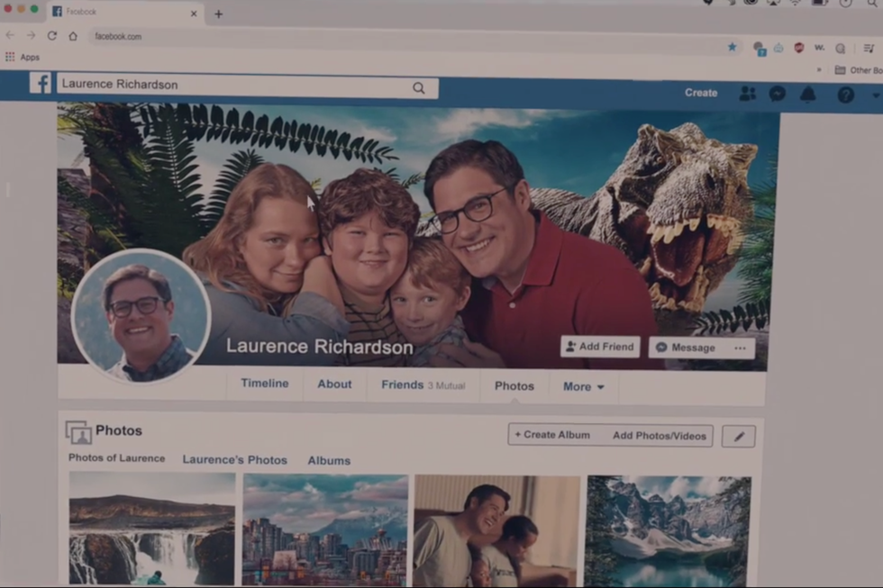The image size is (883, 588).
Task: Open the city skyline photo thumbnail
Action: pyautogui.click(x=325, y=530)
